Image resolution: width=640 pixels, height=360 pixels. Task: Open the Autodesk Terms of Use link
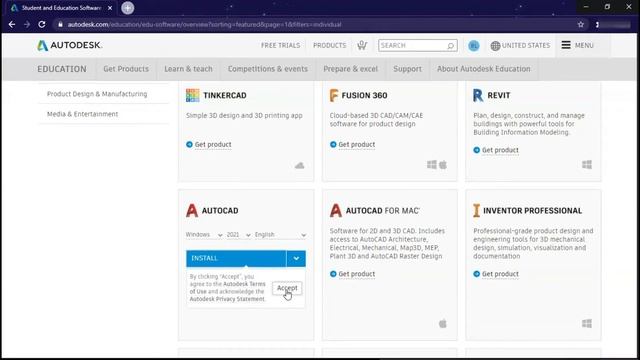coord(244,284)
